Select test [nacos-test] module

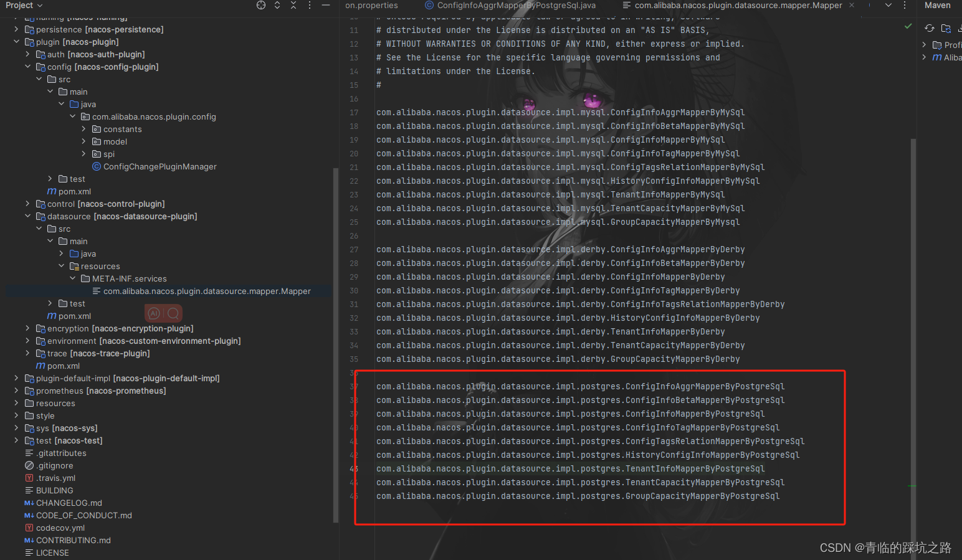tap(69, 440)
